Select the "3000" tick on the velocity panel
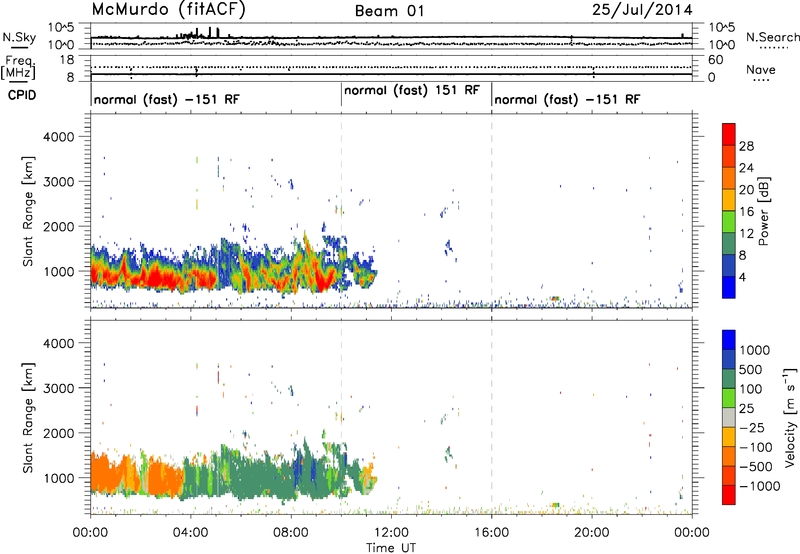The image size is (800, 554). (x=58, y=388)
